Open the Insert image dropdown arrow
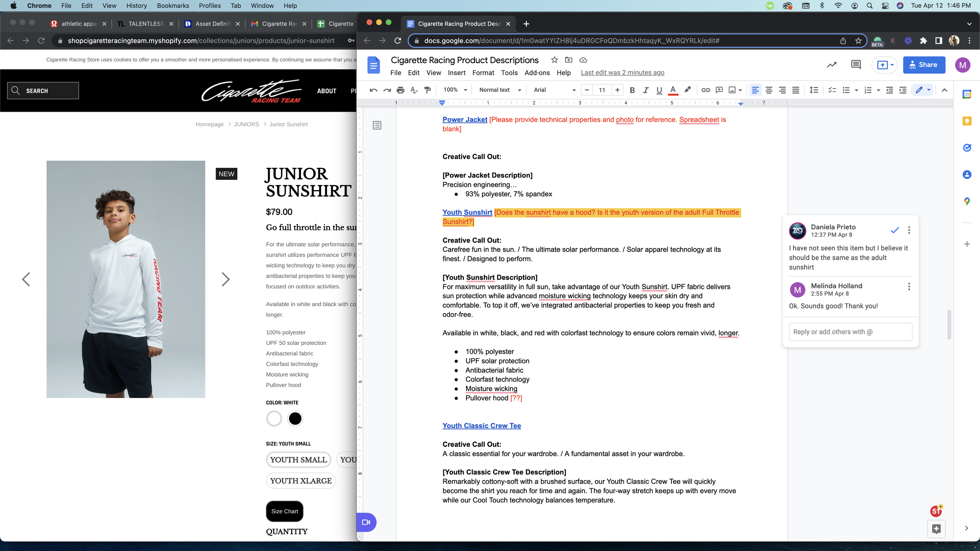The width and height of the screenshot is (980, 551). click(x=740, y=90)
